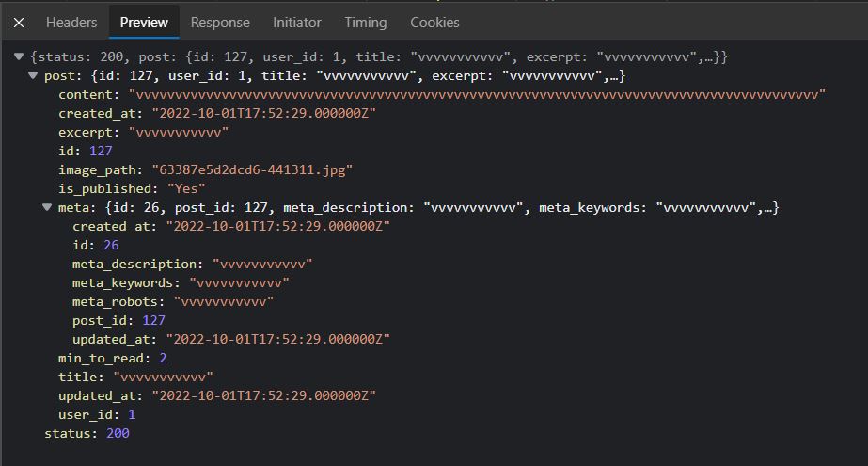This screenshot has height=466, width=868.
Task: Open the Cookies tab
Action: click(x=434, y=23)
